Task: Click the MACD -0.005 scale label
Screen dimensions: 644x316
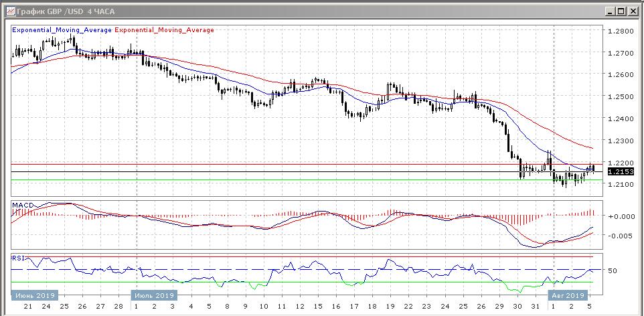Action: (x=620, y=236)
